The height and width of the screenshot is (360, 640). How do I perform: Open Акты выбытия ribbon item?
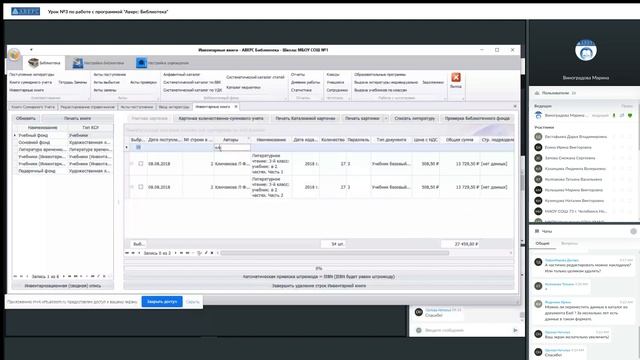coord(107,82)
